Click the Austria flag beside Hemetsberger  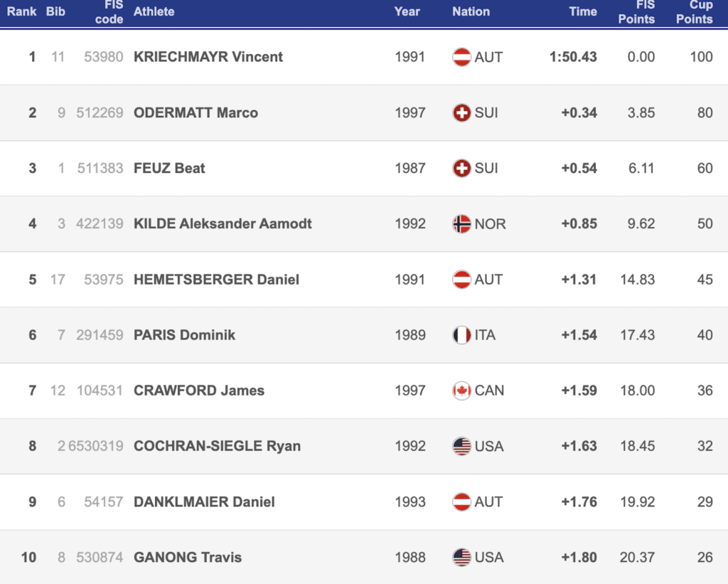461,280
